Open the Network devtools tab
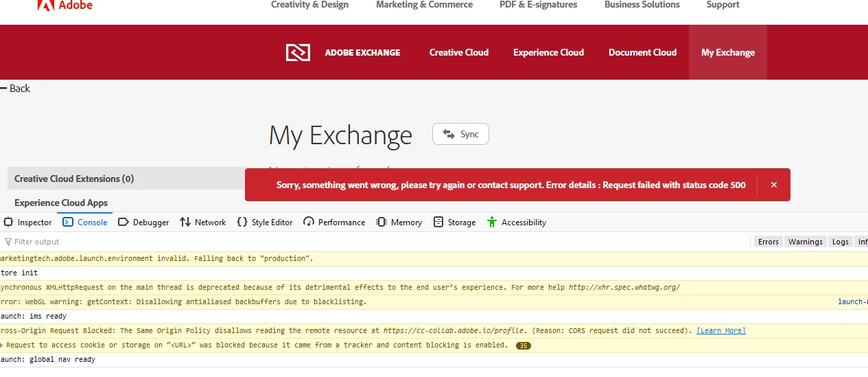Viewport: 868px width, 377px height. click(203, 222)
